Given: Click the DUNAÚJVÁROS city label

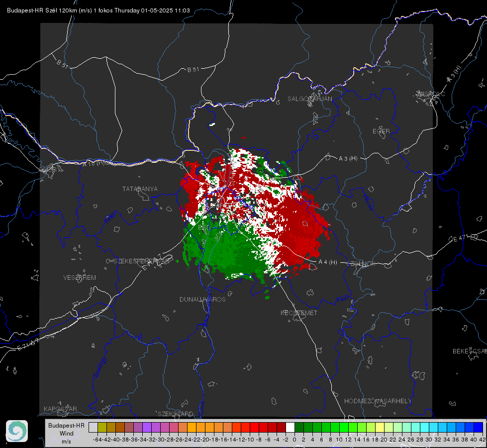Looking at the screenshot, I should (x=202, y=299).
